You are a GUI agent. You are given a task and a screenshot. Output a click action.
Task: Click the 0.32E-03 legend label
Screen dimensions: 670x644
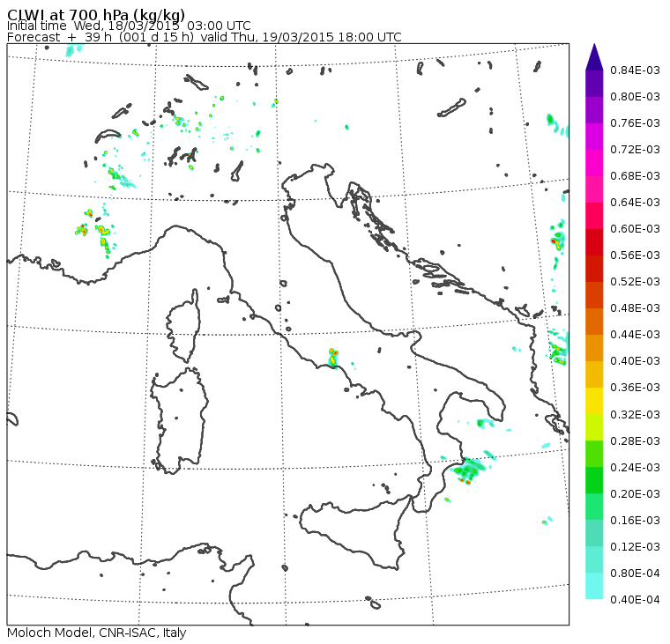coord(635,415)
